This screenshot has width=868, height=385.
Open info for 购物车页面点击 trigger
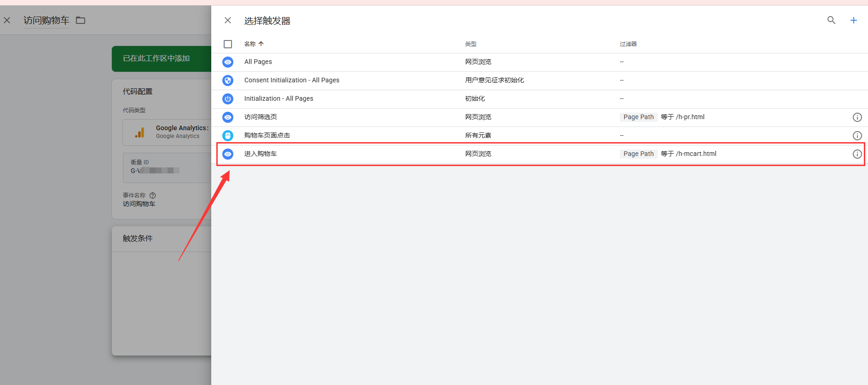857,136
